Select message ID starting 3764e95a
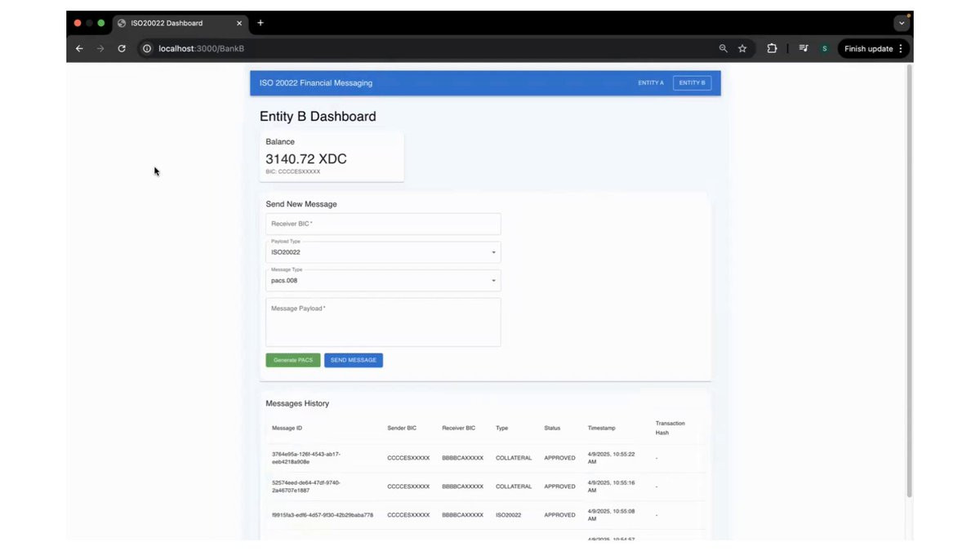This screenshot has height=551, width=980. tap(306, 458)
